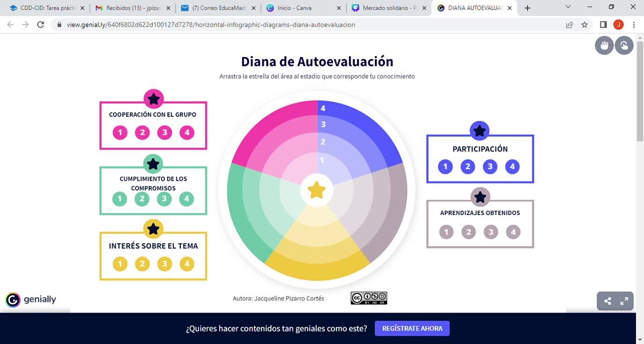Image resolution: width=644 pixels, height=344 pixels.
Task: Click the green 2 under Cumplimiento de los compromisos
Action: [142, 199]
